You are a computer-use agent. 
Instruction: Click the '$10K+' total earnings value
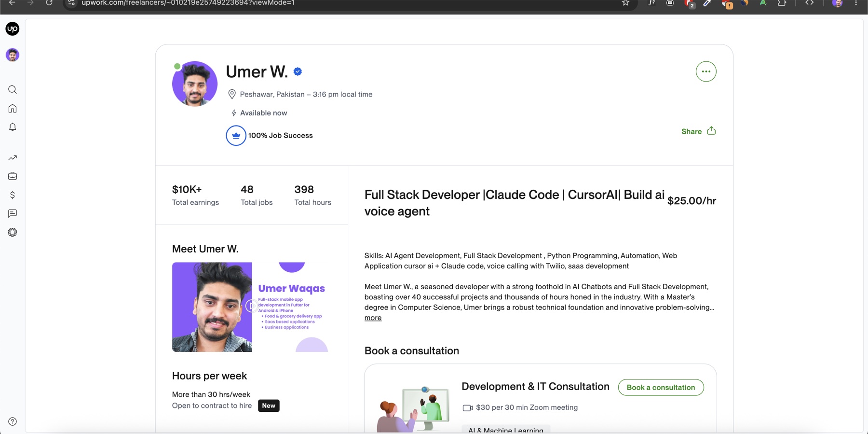click(x=187, y=189)
